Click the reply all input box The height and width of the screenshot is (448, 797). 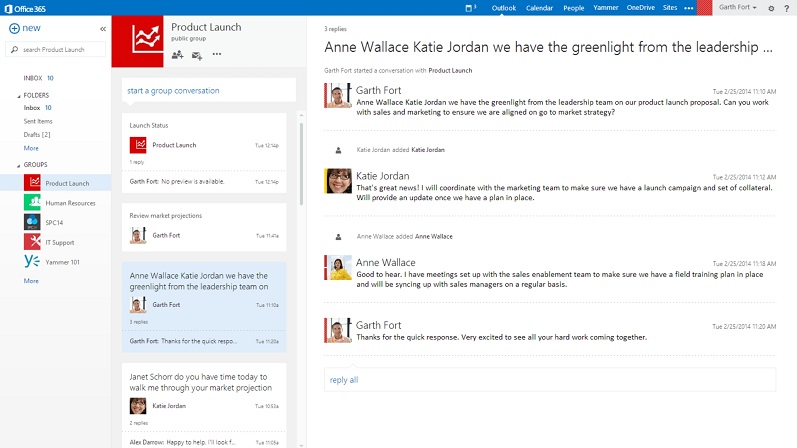[550, 380]
